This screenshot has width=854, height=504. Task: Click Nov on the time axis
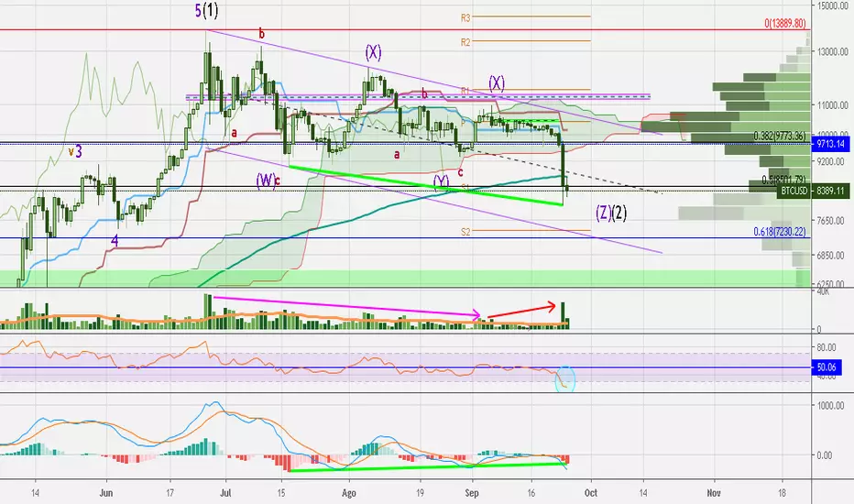tap(714, 493)
